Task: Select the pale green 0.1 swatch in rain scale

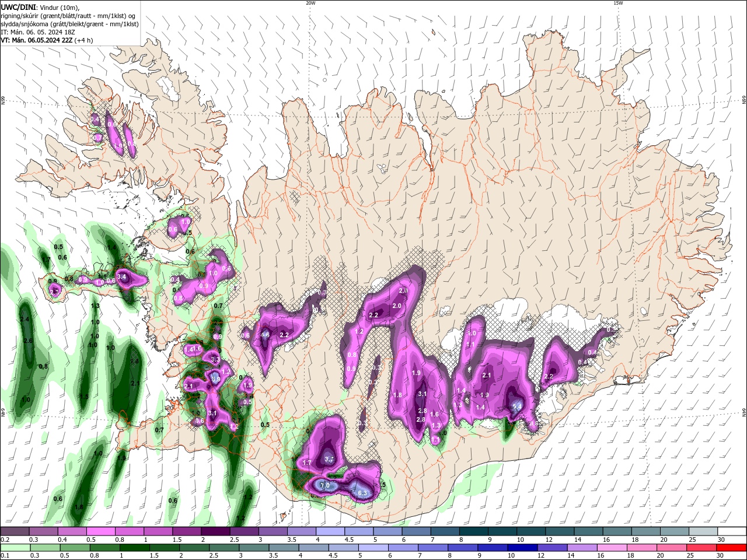Action: point(15,548)
